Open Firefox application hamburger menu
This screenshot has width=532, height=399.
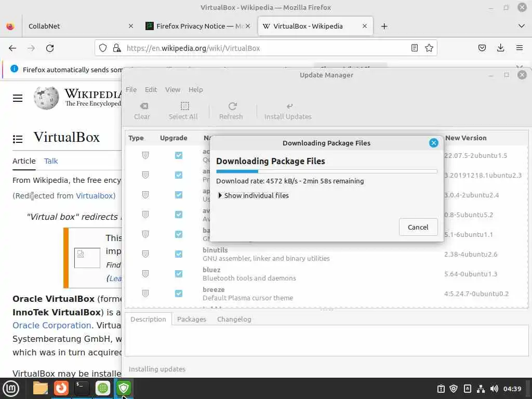tap(520, 48)
